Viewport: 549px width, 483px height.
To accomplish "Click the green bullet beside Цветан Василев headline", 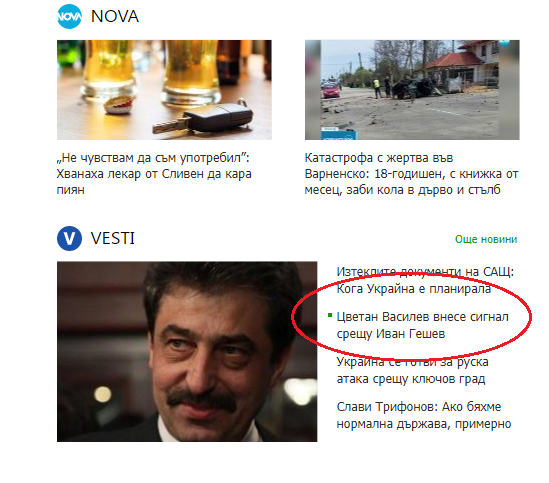I will point(329,316).
